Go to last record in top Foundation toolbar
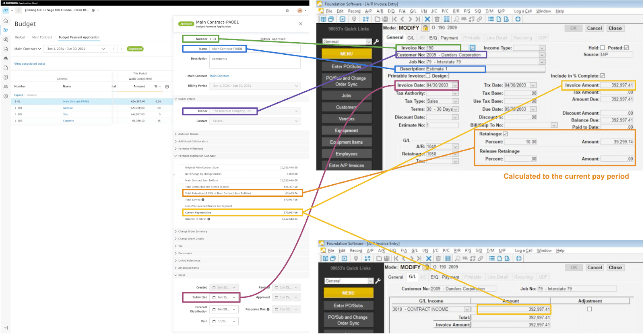This screenshot has width=644, height=334. [417, 19]
